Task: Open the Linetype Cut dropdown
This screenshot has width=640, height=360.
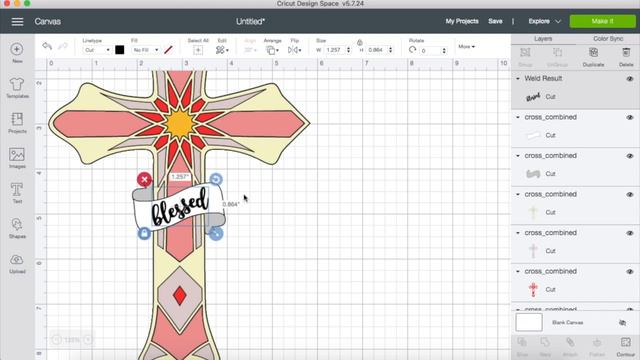Action: coord(97,50)
